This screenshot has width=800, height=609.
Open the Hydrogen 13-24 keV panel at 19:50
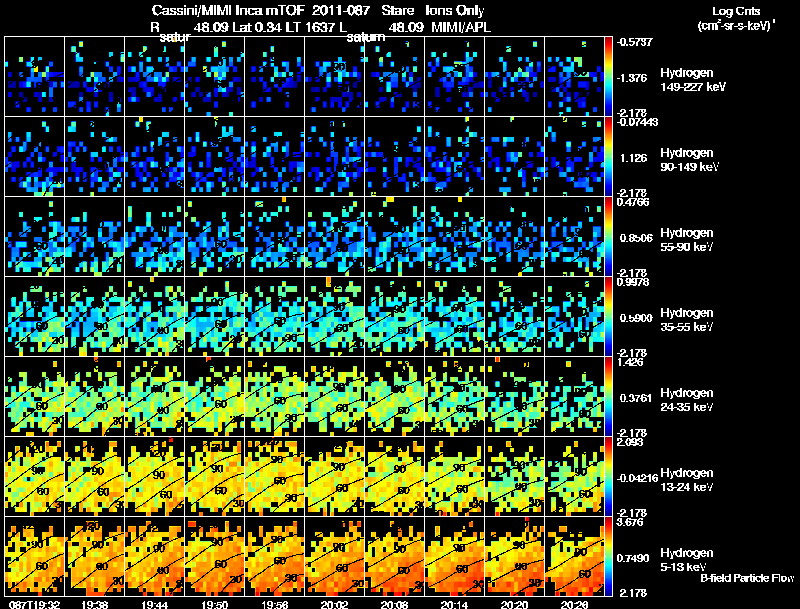tap(215, 476)
